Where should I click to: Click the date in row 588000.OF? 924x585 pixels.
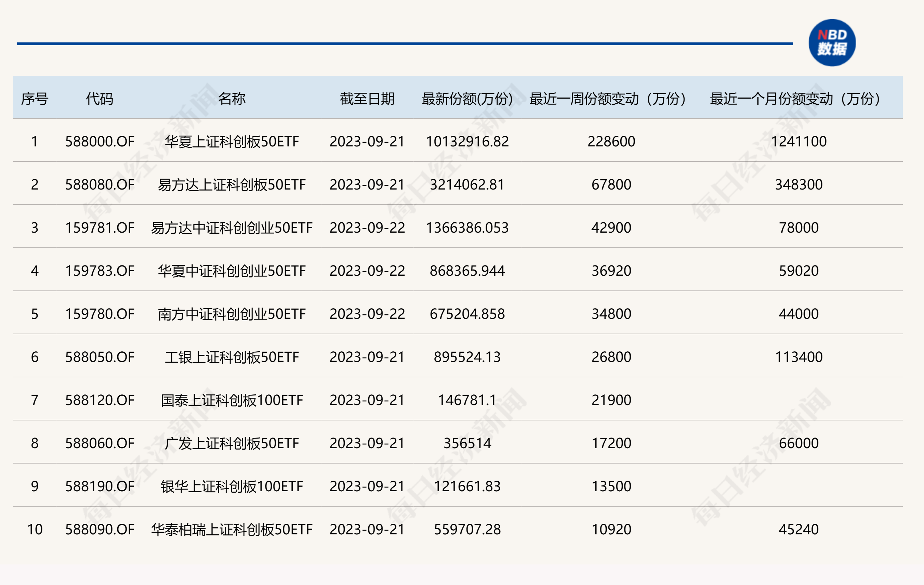point(367,142)
